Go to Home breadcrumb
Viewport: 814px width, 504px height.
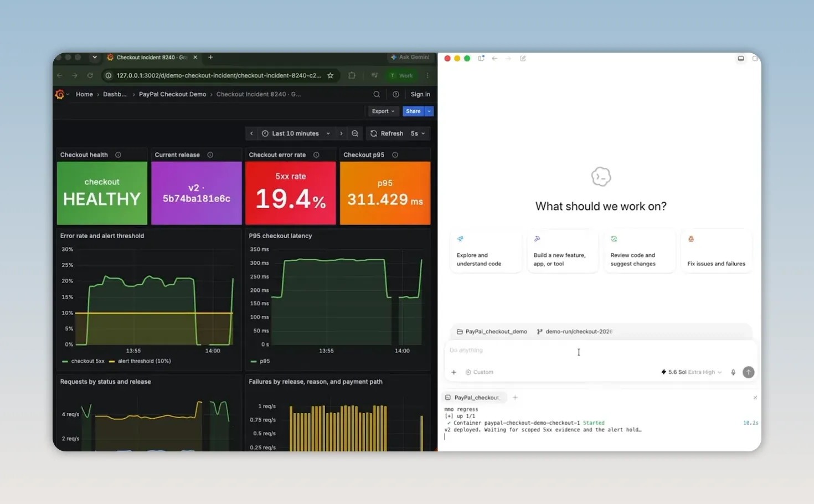coord(84,94)
